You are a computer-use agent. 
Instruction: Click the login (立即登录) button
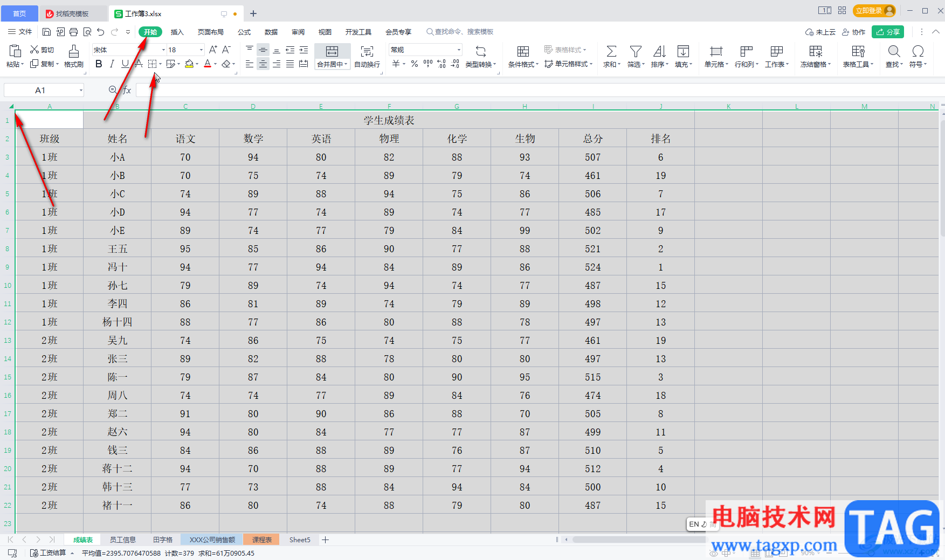[x=874, y=10]
